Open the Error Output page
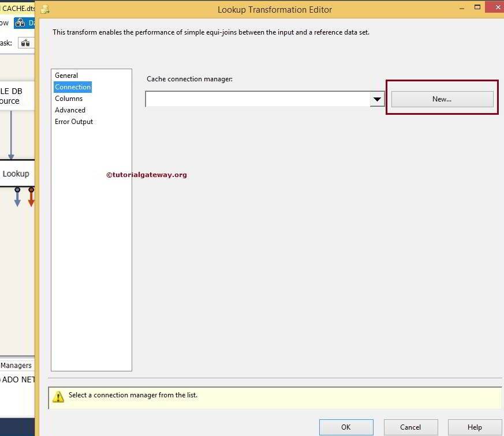This screenshot has width=504, height=436. point(73,121)
